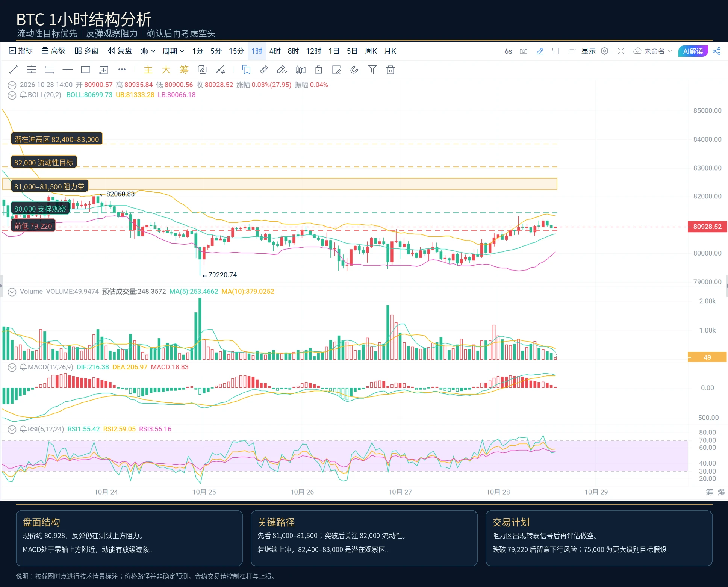Open the 周期 period dropdown
The width and height of the screenshot is (728, 587).
tap(173, 51)
